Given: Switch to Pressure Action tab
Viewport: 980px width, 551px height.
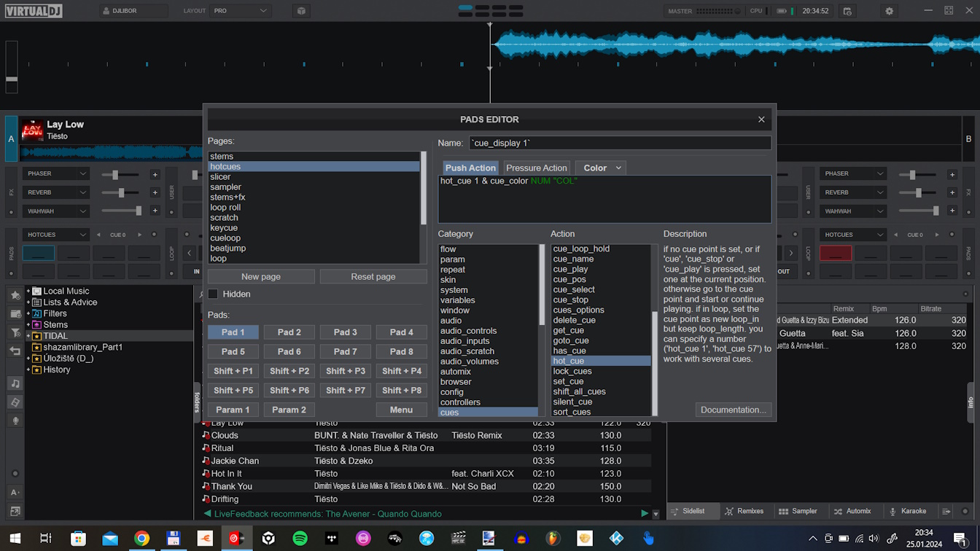Looking at the screenshot, I should 537,168.
